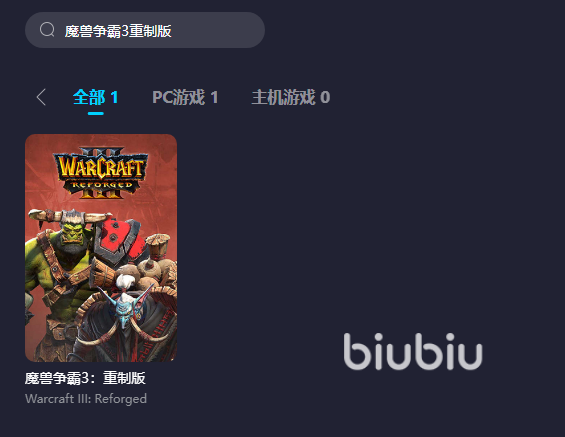Click the count 0 next to 主机游戏
The width and height of the screenshot is (565, 437).
click(x=325, y=97)
